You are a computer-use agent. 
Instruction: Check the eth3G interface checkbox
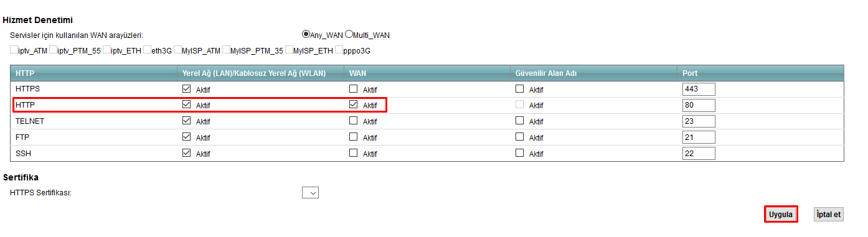[147, 50]
